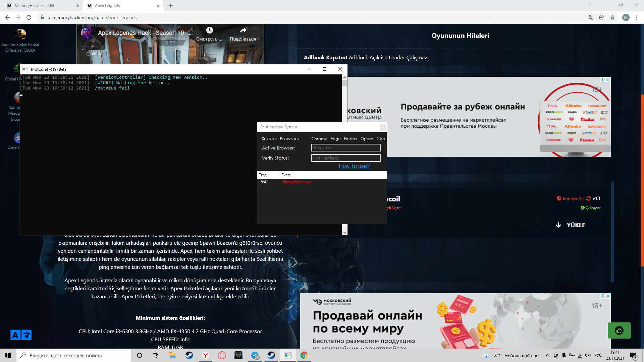Click the Verify Status field
Image resolution: width=644 pixels, height=362 pixels.
coord(346,158)
